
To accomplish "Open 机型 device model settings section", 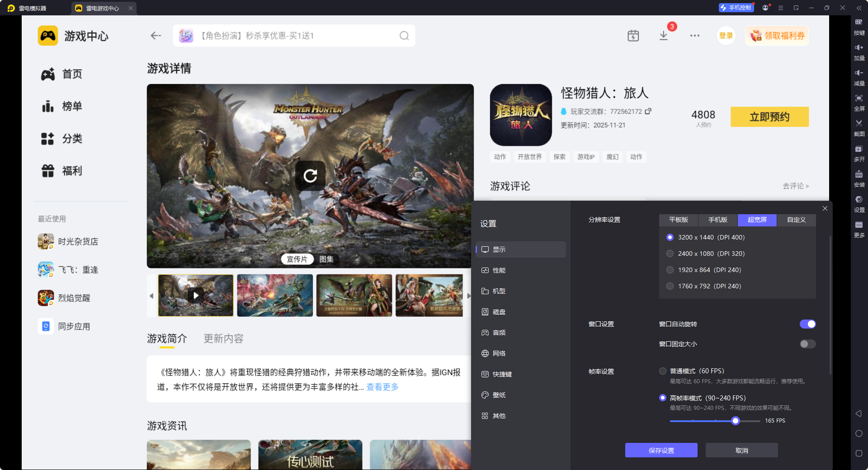I will pyautogui.click(x=521, y=291).
